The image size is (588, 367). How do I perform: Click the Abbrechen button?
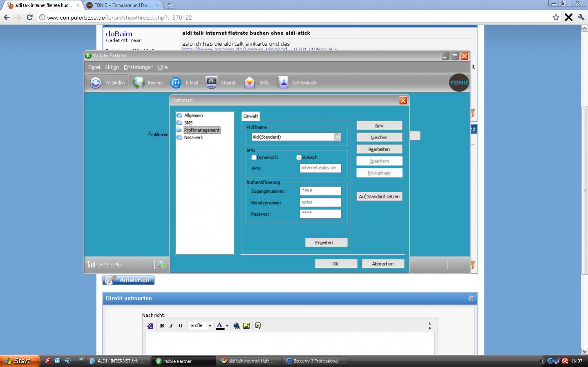coord(383,264)
